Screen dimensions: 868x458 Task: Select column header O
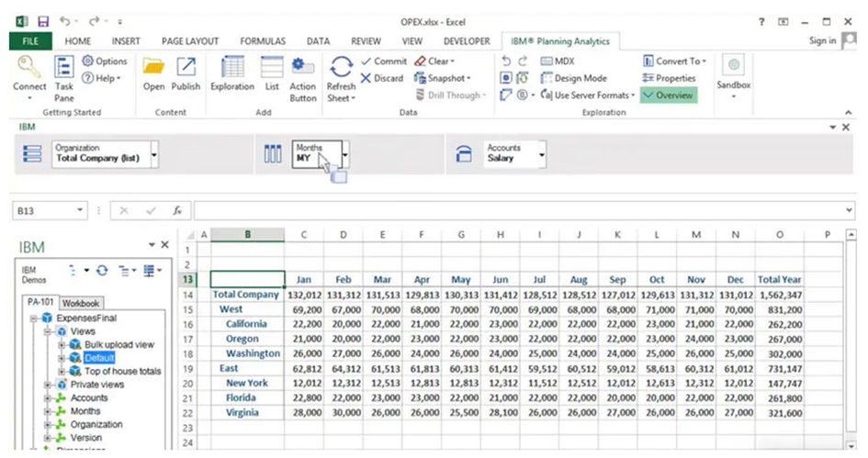780,235
